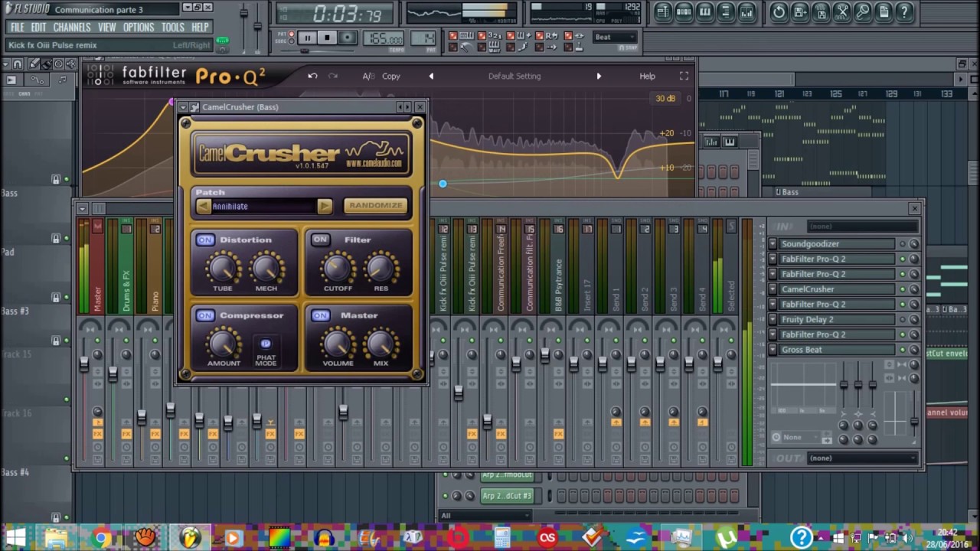Screen dimensions: 980x551
Task: Open Fruity Delay 2 slot menu arrow
Action: coord(773,320)
